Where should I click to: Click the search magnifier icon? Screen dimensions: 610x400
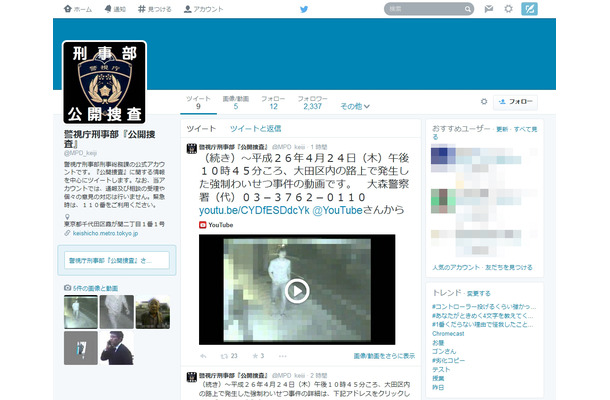coord(468,9)
